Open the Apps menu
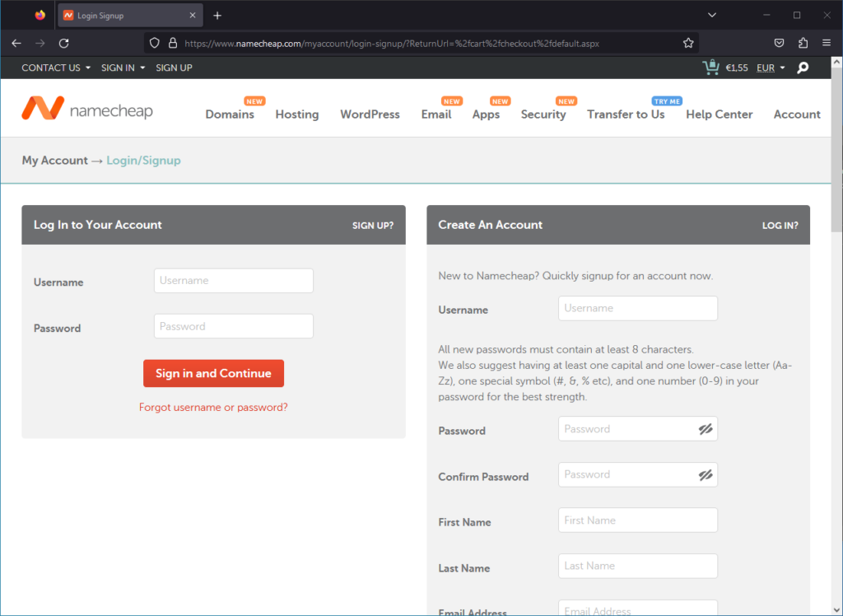Viewport: 843px width, 616px height. pos(486,114)
